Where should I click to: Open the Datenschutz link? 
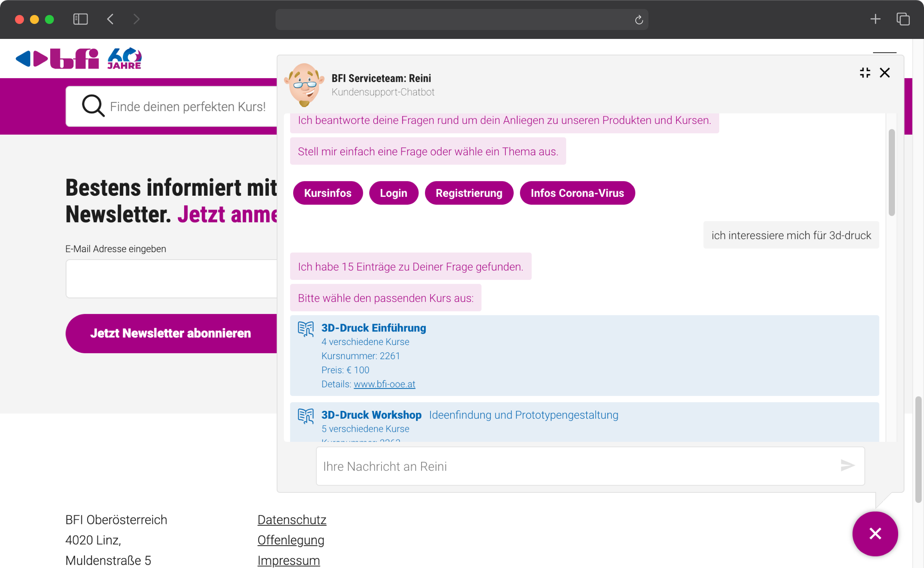point(292,519)
